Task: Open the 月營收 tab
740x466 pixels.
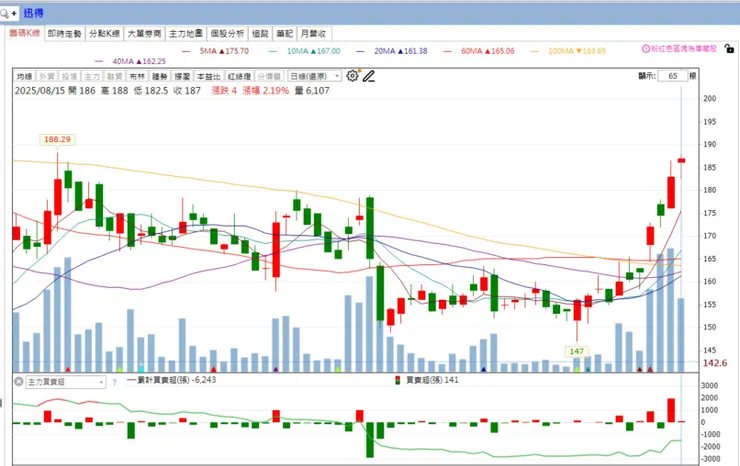Action: (313, 34)
